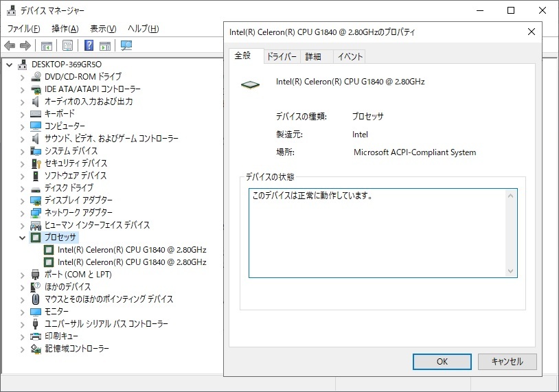Expand the キーボード category
The image size is (559, 392).
click(x=23, y=114)
